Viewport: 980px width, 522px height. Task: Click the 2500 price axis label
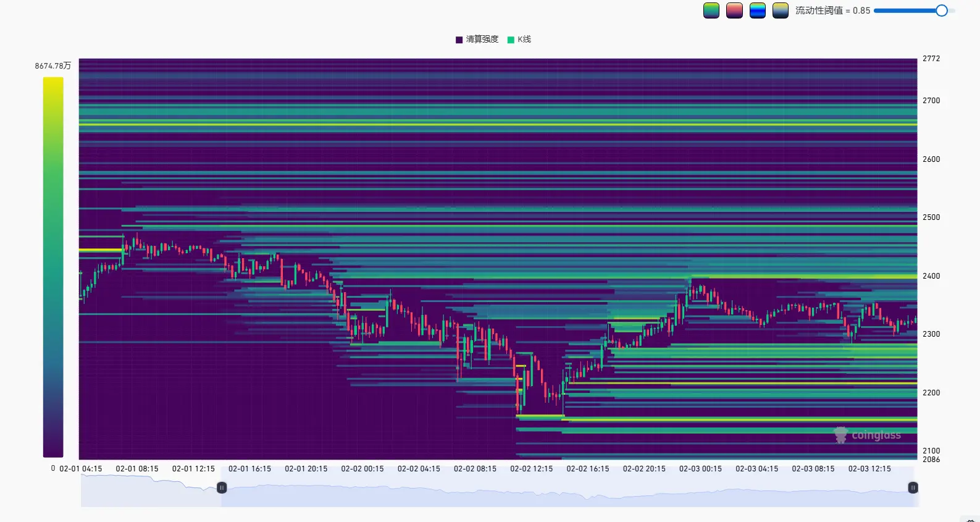[x=931, y=217]
